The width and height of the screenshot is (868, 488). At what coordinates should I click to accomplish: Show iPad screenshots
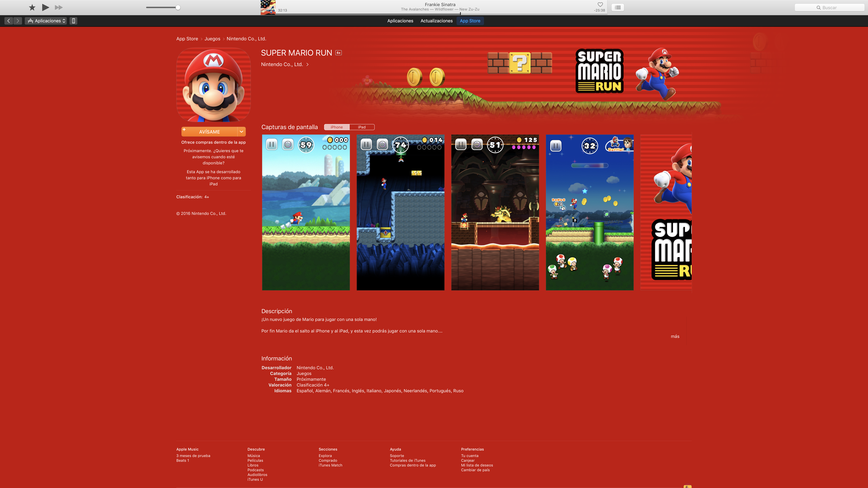click(x=362, y=127)
